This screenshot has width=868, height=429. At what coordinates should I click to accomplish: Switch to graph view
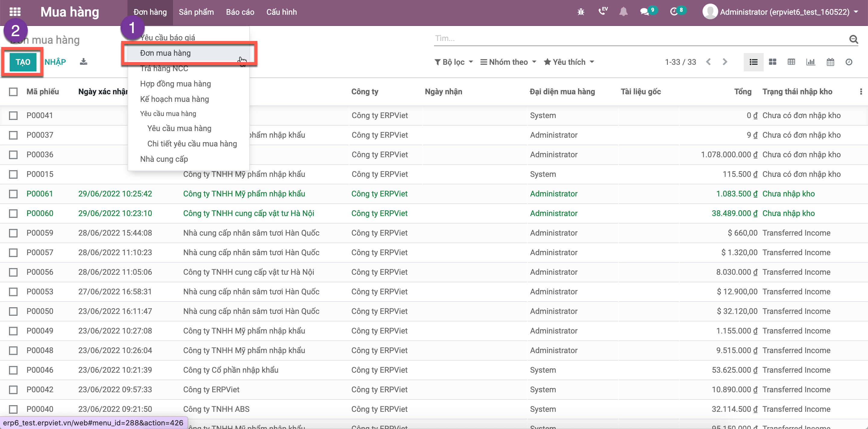pos(810,62)
